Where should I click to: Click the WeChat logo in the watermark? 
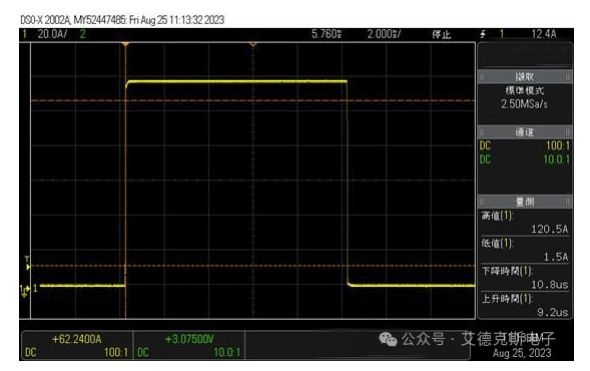(388, 339)
